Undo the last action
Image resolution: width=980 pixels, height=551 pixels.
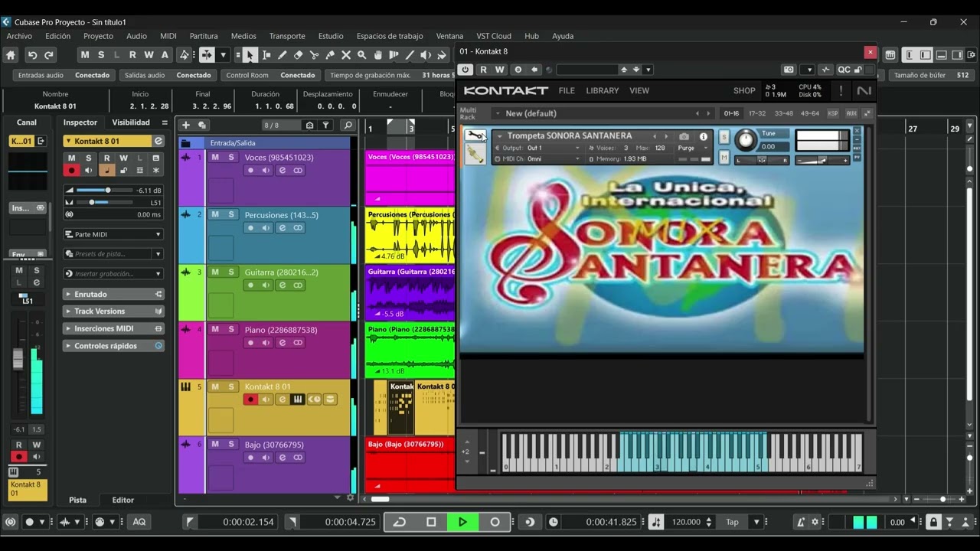pyautogui.click(x=32, y=55)
